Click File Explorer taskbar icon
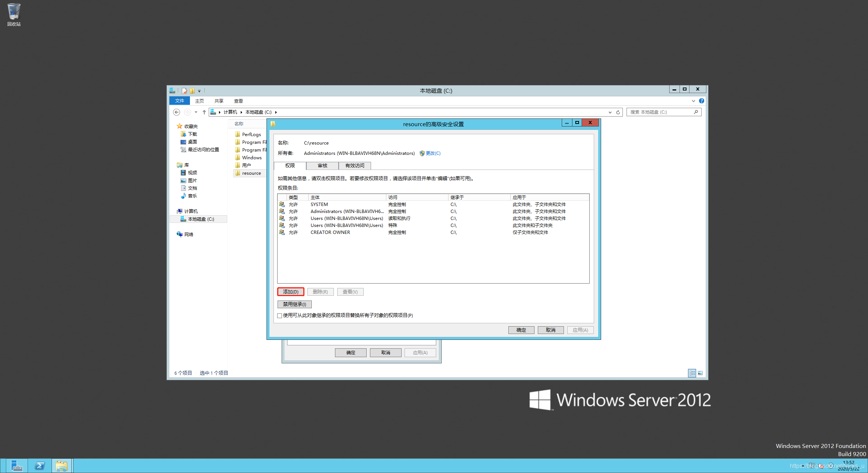The width and height of the screenshot is (868, 473). tap(61, 466)
